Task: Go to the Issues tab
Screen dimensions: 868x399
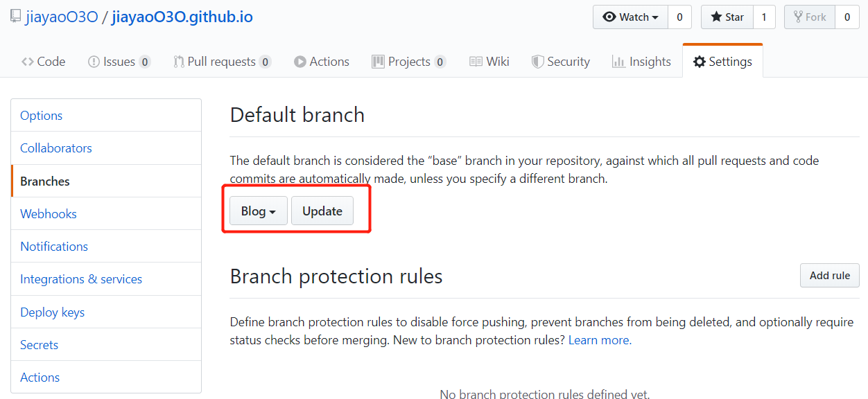Action: coord(119,62)
